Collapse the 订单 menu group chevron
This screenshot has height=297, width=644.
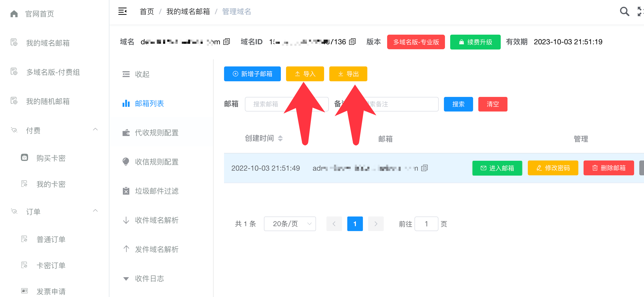95,211
